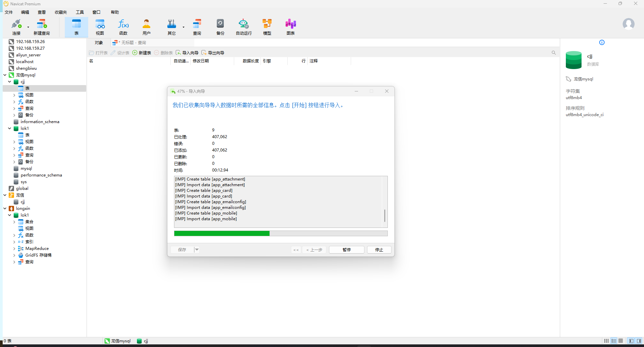The width and height of the screenshot is (644, 347).
Task: Open the User toolbar icon
Action: pos(147,27)
